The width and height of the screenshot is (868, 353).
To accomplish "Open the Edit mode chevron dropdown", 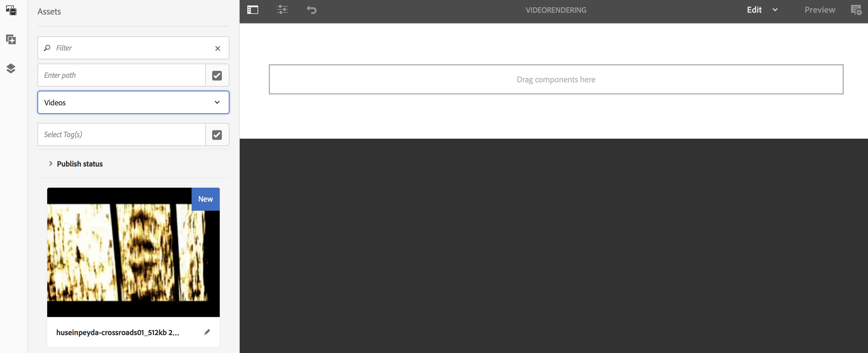I will click(775, 10).
